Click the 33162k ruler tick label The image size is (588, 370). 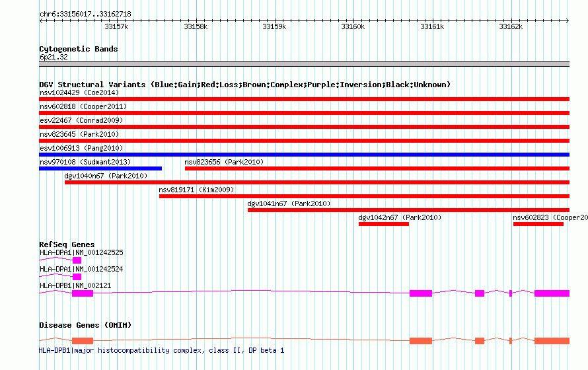(x=511, y=26)
